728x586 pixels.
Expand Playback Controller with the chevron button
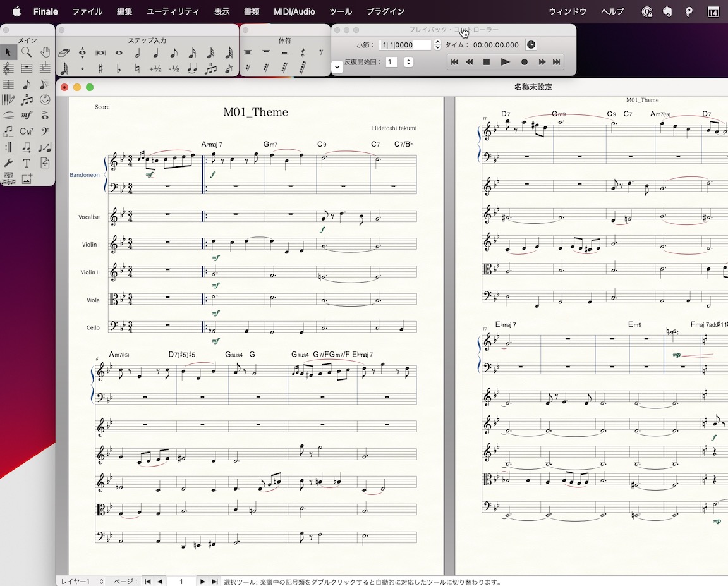337,67
